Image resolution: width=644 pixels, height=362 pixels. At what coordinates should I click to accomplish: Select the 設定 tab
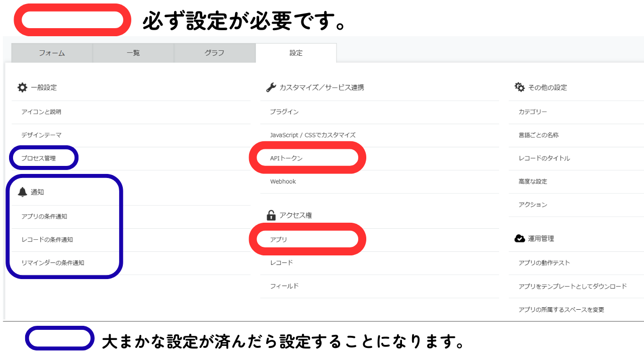296,52
